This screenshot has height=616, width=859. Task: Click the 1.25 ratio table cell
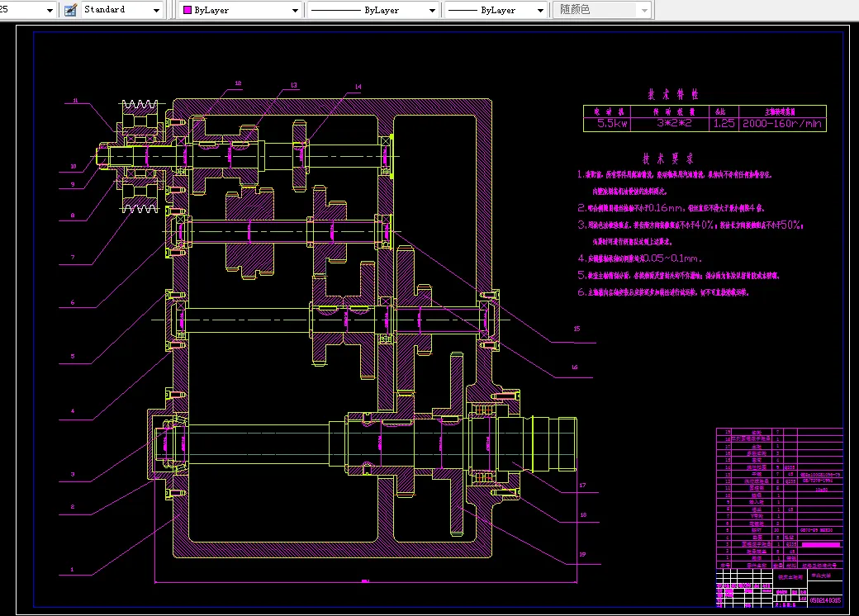click(x=724, y=124)
